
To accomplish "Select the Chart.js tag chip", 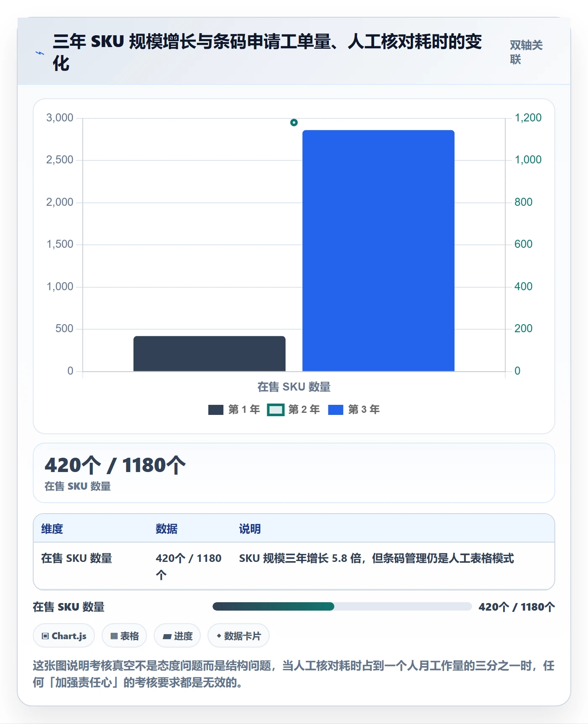I will point(64,636).
